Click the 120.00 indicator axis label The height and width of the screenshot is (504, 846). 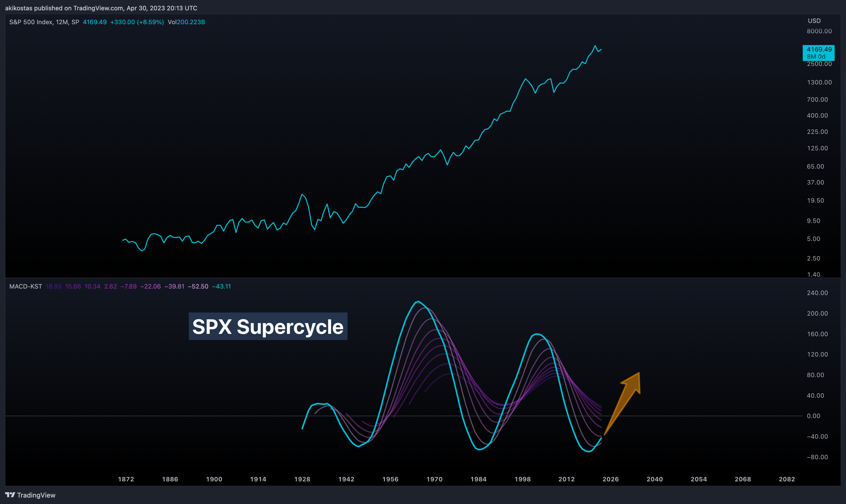(x=817, y=354)
